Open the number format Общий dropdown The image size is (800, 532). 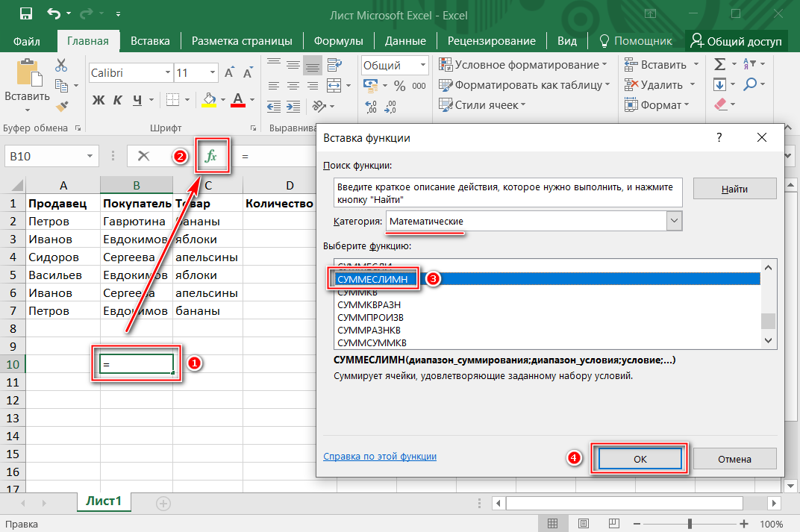pos(423,65)
